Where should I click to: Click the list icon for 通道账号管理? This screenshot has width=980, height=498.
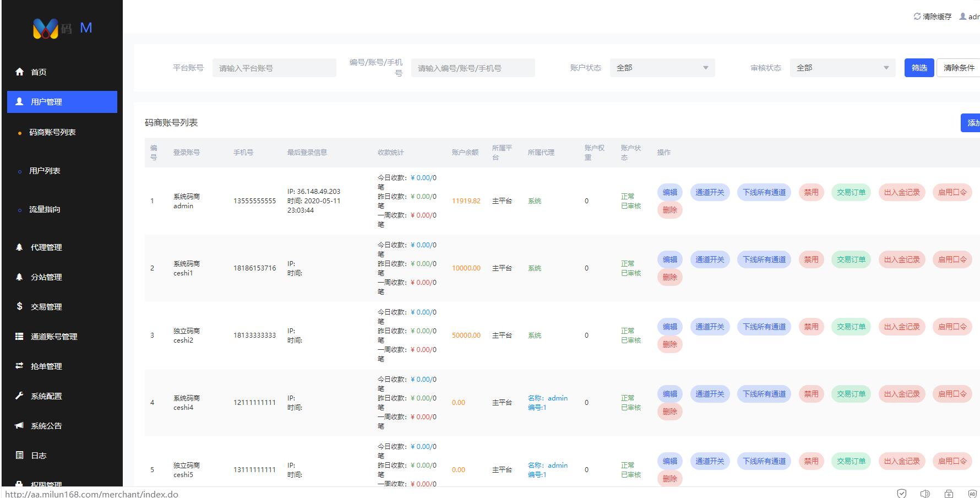click(20, 336)
